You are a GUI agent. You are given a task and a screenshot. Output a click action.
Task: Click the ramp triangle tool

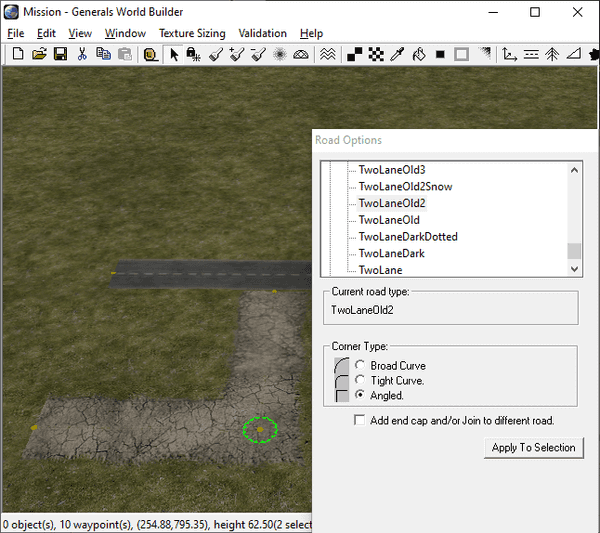click(574, 54)
